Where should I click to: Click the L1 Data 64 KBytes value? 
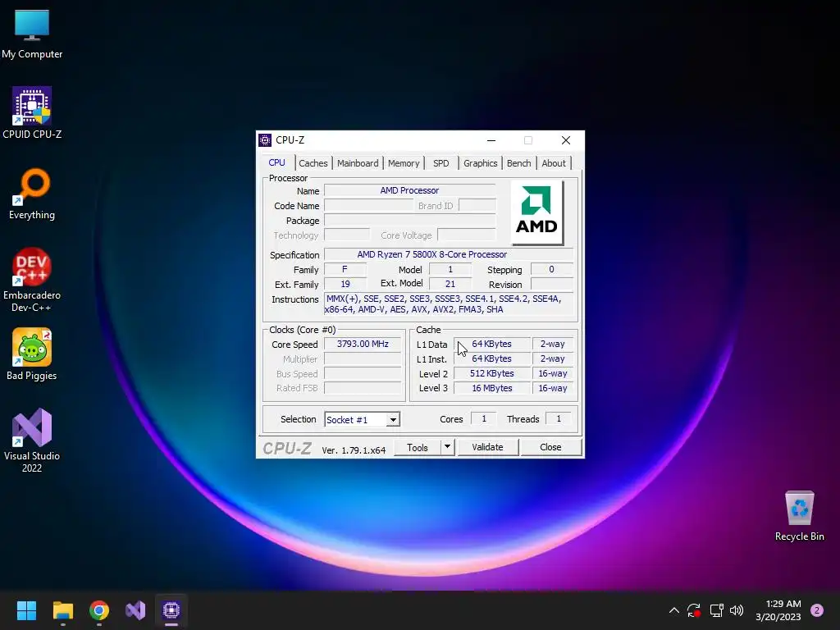492,344
